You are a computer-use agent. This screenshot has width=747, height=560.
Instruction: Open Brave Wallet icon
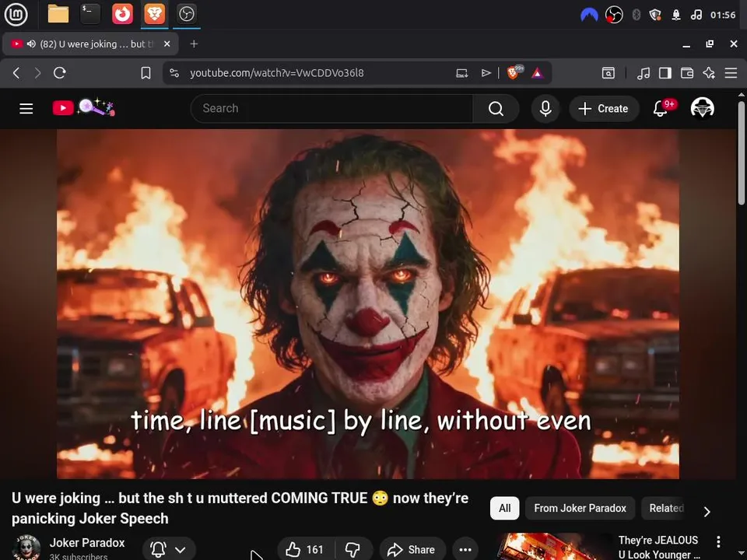[x=687, y=73]
